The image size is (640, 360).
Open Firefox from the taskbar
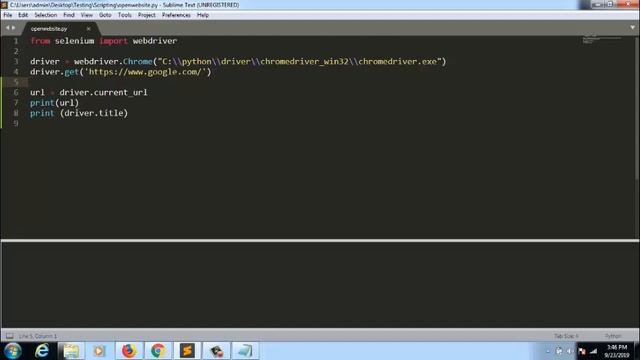(129, 351)
